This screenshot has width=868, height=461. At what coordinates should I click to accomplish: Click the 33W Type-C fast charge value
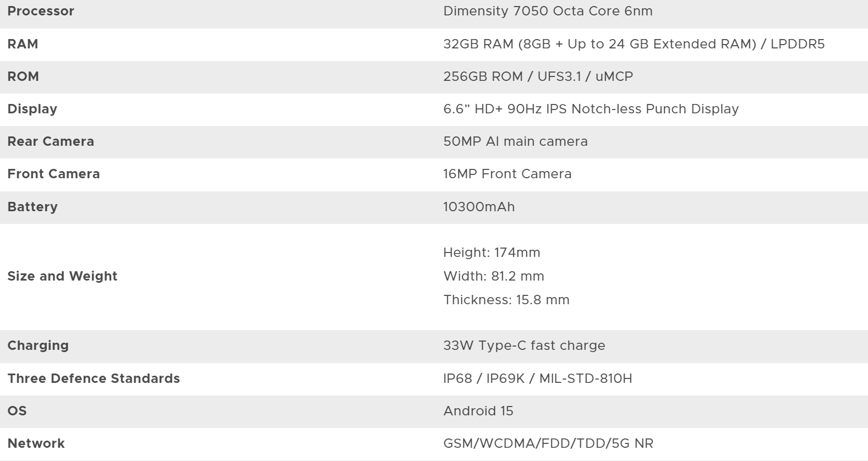click(x=524, y=345)
